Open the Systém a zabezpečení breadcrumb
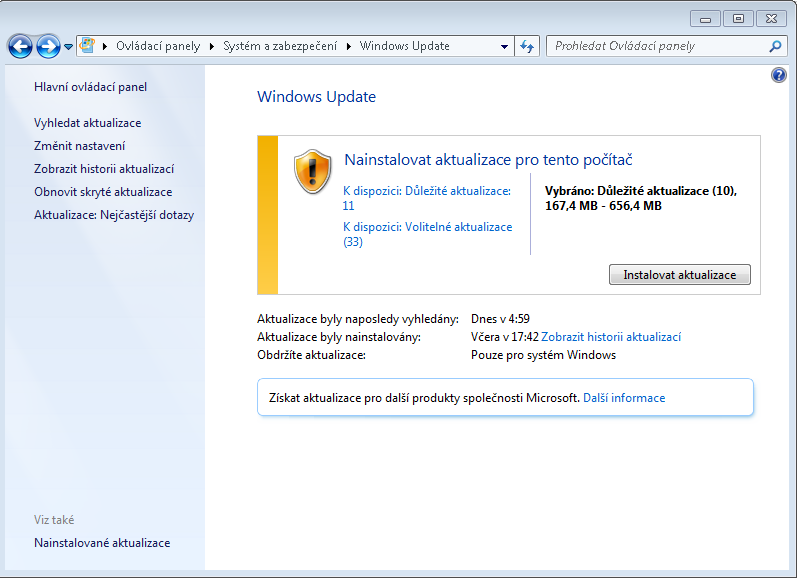The width and height of the screenshot is (797, 578). pos(280,46)
